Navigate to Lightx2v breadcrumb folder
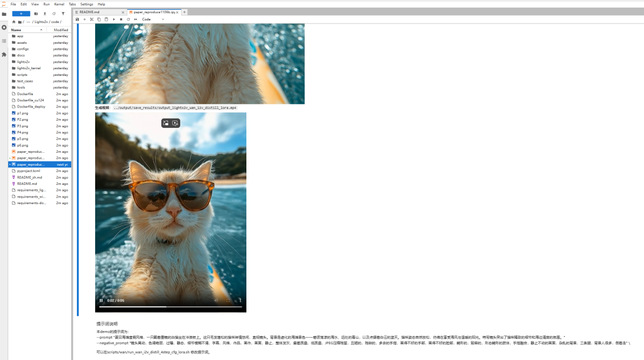 tap(41, 22)
